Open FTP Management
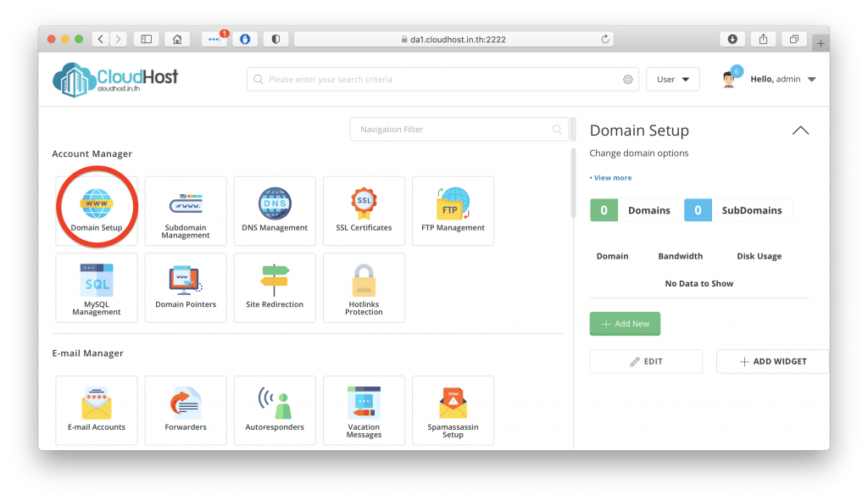The width and height of the screenshot is (868, 501). click(x=453, y=210)
